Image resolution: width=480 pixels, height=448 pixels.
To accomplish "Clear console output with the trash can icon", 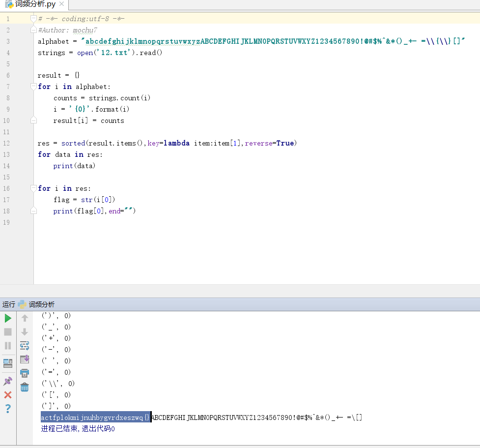I will point(25,387).
